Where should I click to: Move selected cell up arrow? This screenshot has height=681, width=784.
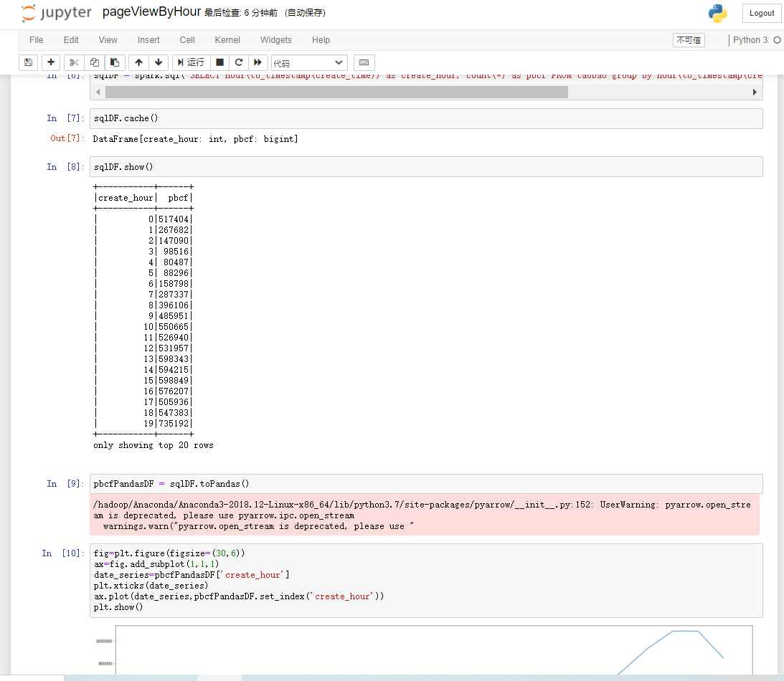(x=139, y=62)
